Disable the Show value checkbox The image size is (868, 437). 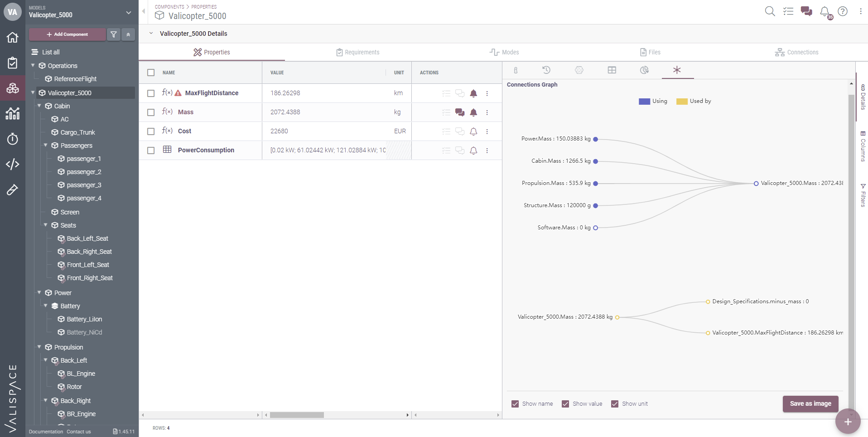click(564, 404)
